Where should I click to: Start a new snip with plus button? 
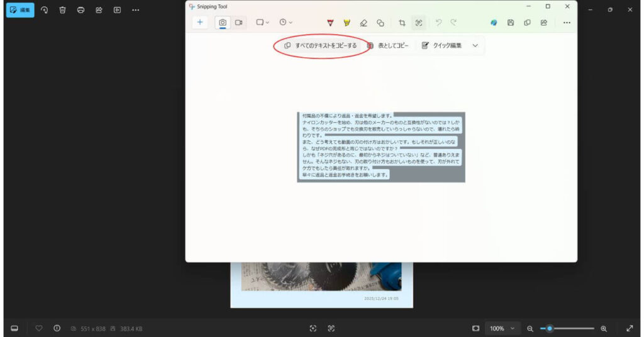point(200,23)
